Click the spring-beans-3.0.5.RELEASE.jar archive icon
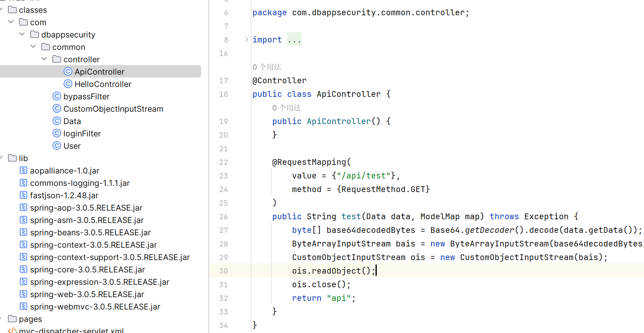This screenshot has height=333, width=644. tap(23, 232)
